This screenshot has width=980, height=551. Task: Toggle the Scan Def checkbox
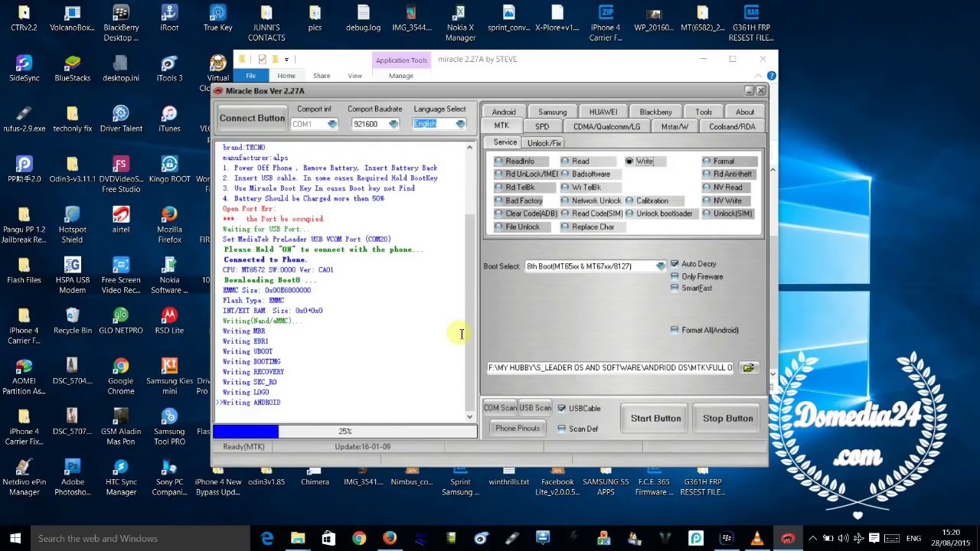[562, 429]
